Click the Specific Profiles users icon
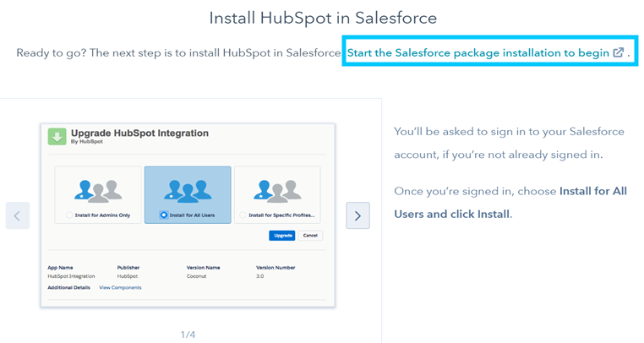The height and width of the screenshot is (343, 644). tap(276, 190)
